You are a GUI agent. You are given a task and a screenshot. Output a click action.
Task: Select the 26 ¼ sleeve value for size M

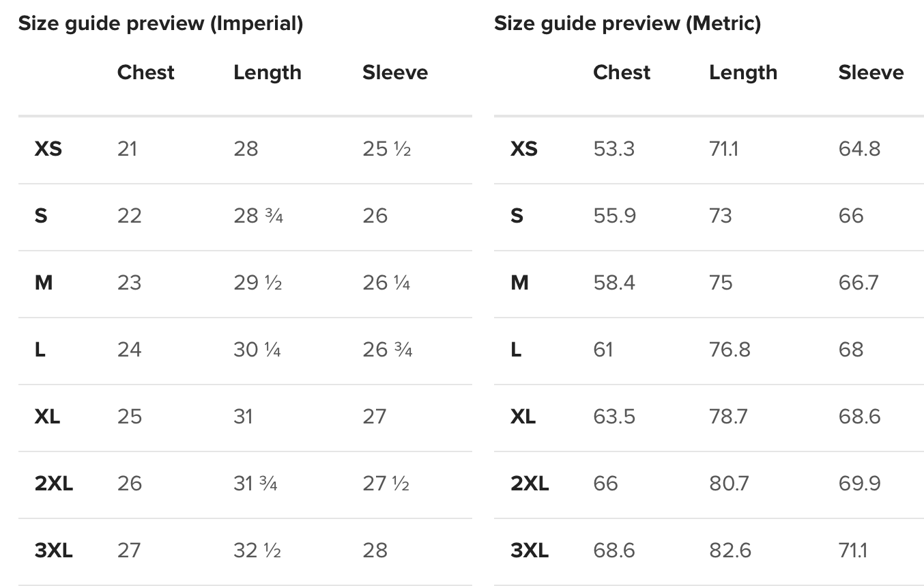coord(386,283)
